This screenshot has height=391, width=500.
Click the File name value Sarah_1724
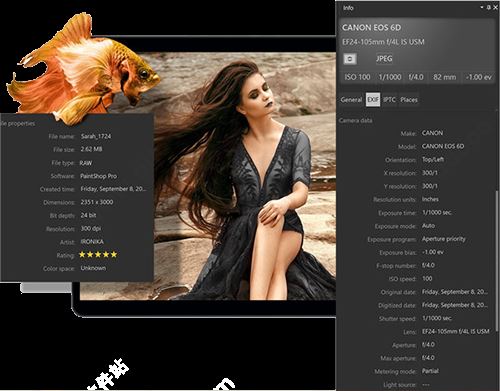tap(96, 136)
